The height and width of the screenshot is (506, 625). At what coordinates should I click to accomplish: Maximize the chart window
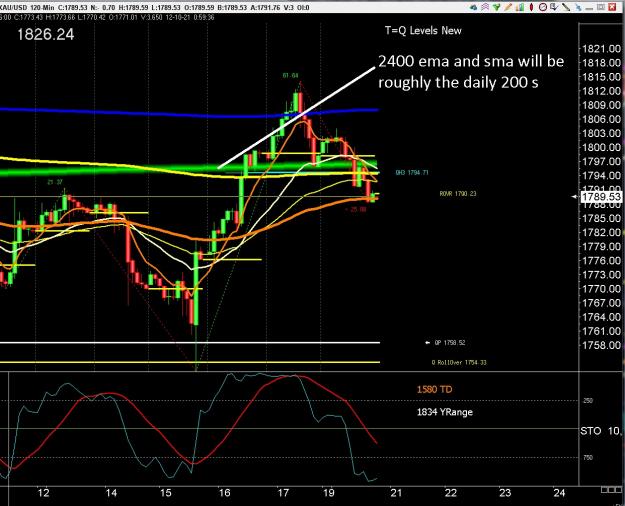[x=601, y=7]
